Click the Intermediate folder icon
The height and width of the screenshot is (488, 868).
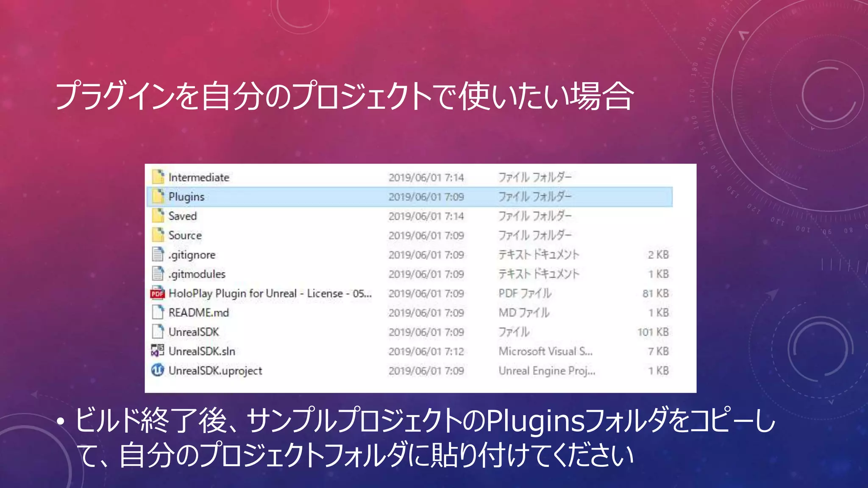[158, 177]
